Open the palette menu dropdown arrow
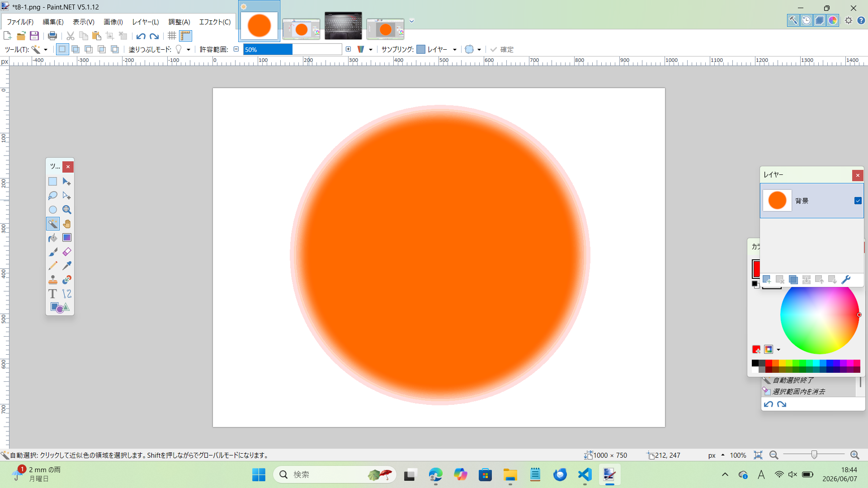868x488 pixels. coord(778,350)
